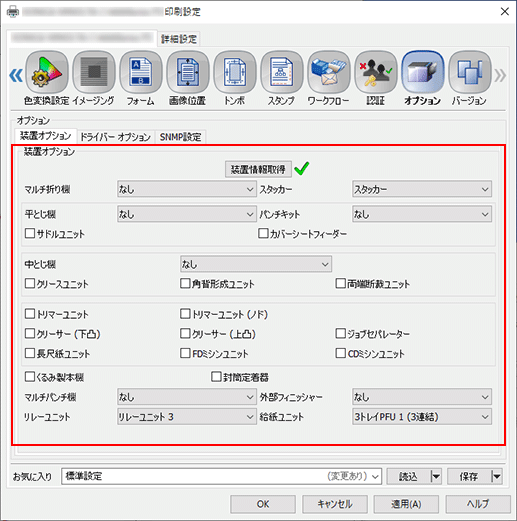Expand the 給紙ユニット dropdown

pyautogui.click(x=422, y=416)
